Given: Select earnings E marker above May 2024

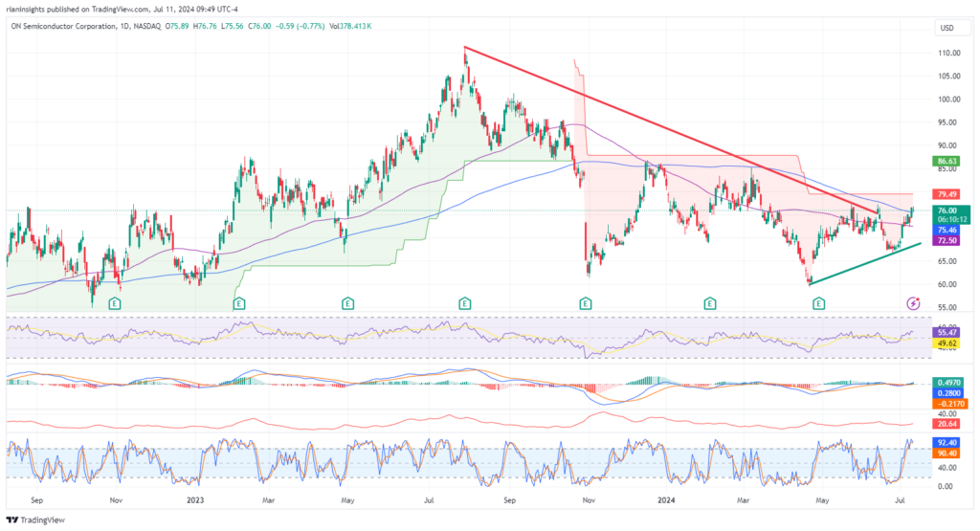Looking at the screenshot, I should pos(819,303).
